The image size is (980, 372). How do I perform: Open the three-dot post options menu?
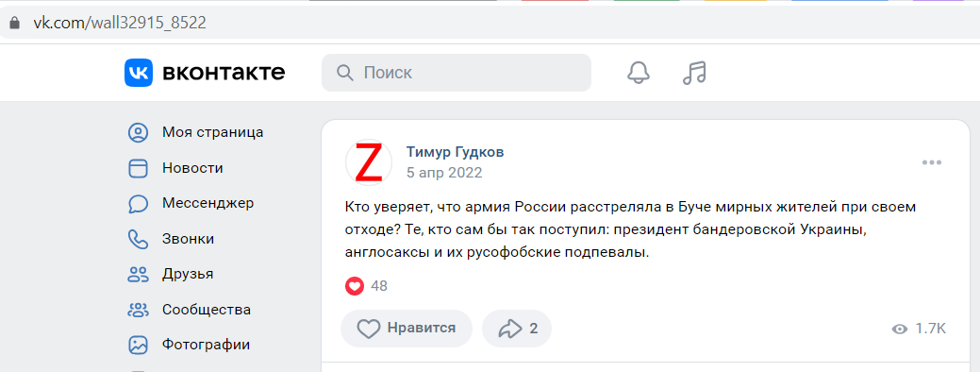931,162
